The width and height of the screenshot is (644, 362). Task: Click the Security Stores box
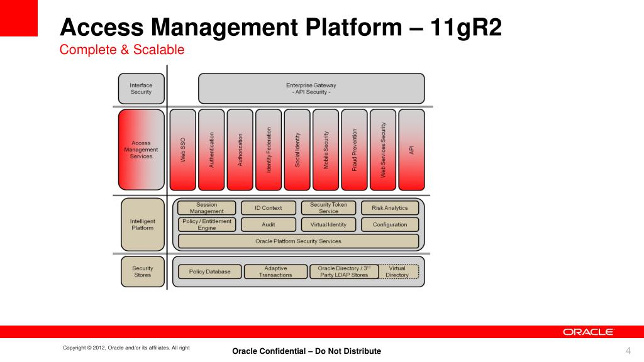[x=143, y=271]
